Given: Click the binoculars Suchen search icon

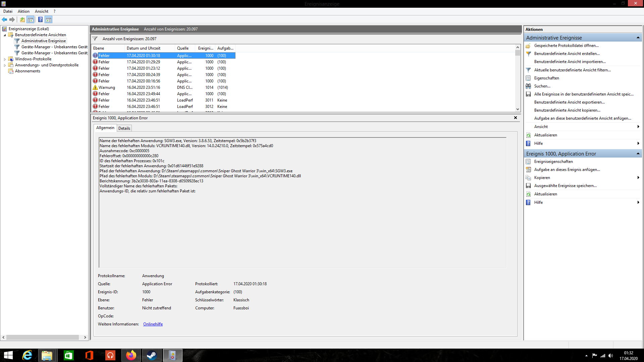Looking at the screenshot, I should [x=528, y=86].
